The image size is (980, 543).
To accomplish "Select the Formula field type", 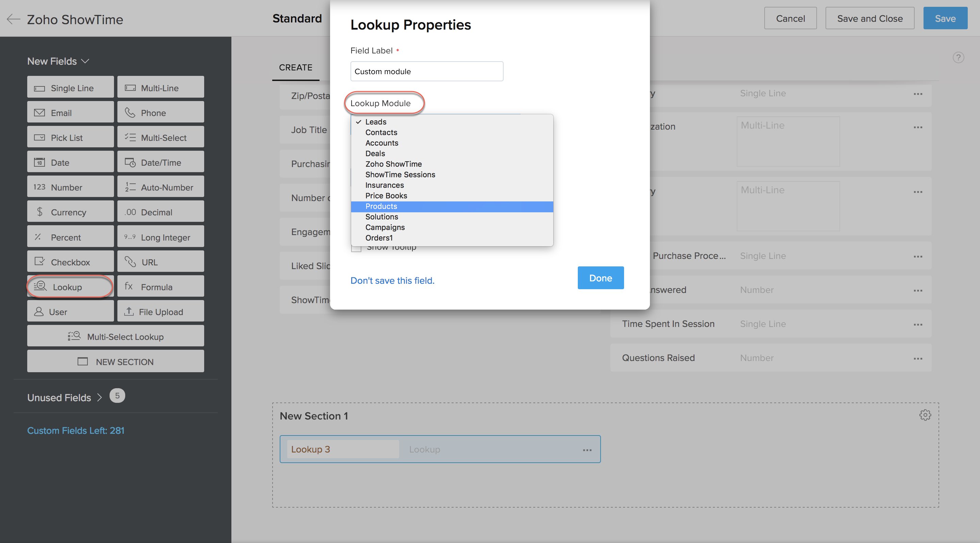I will tap(161, 287).
